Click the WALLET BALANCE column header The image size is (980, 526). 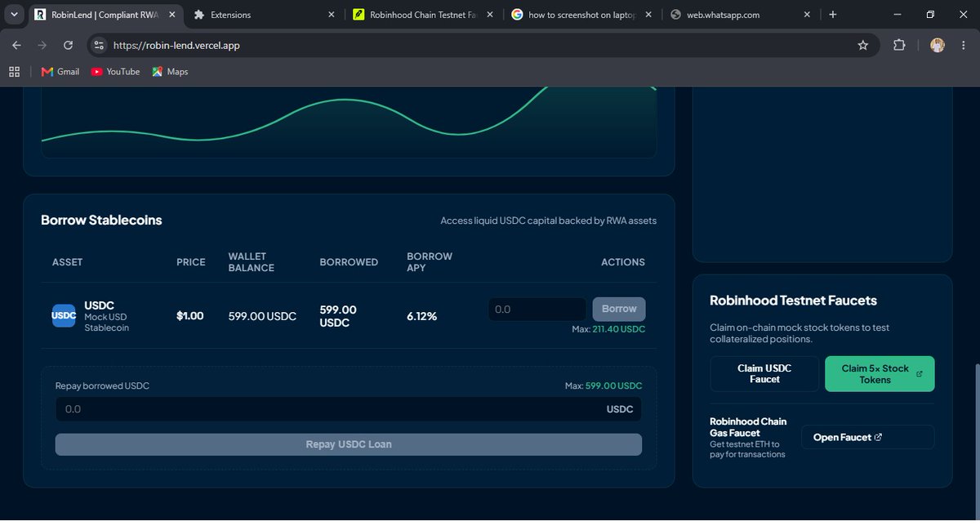pyautogui.click(x=252, y=262)
